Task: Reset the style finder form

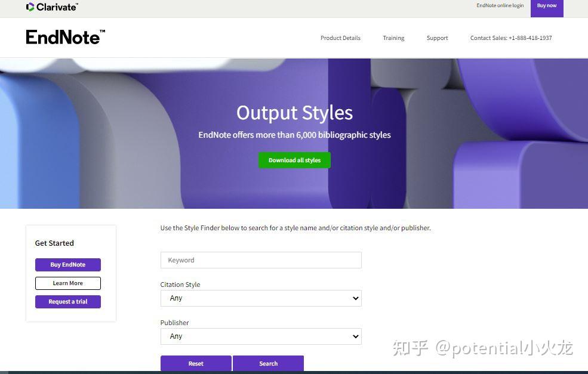Action: point(196,363)
